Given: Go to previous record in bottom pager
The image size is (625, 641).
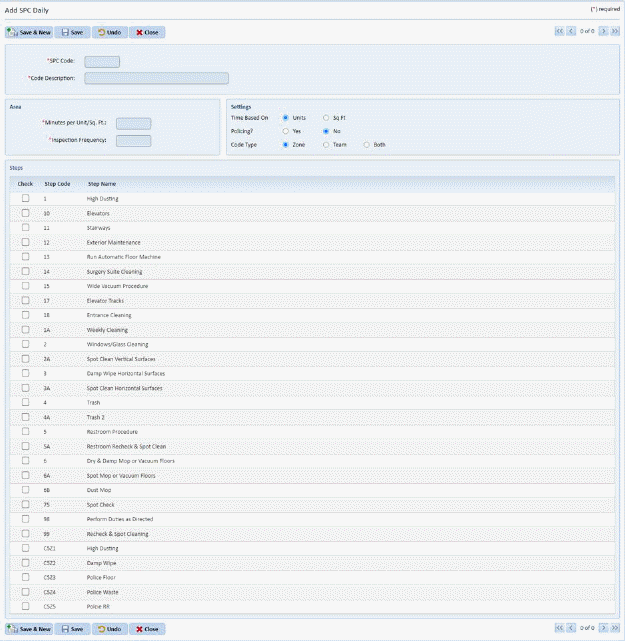Looking at the screenshot, I should tap(571, 629).
